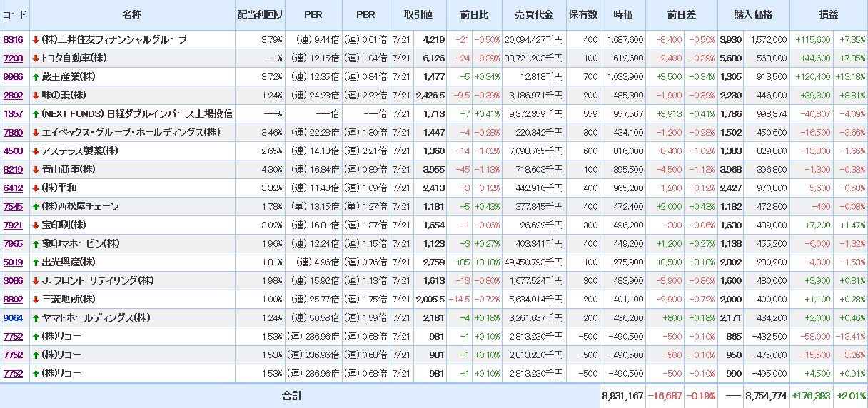Select the 合計 total row label
Image resolution: width=868 pixels, height=408 pixels.
click(293, 396)
